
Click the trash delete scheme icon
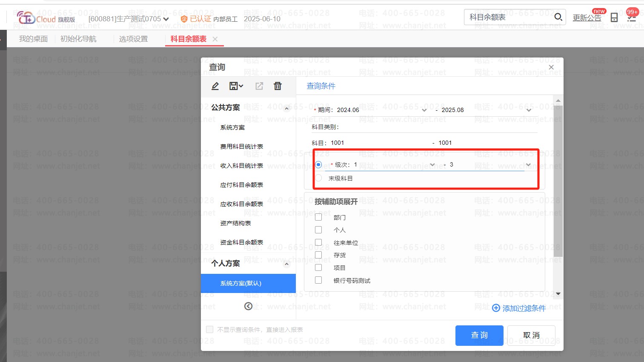(278, 86)
